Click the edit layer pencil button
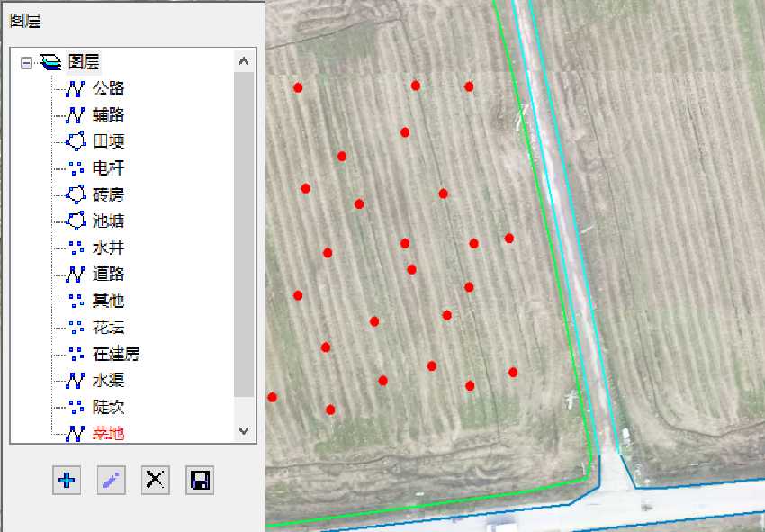Image resolution: width=765 pixels, height=532 pixels. (x=111, y=480)
